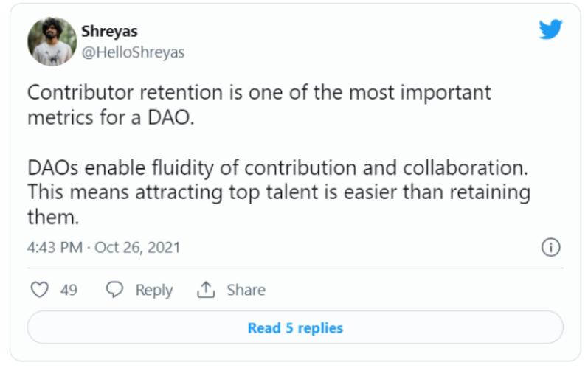Click the Share text label
Viewport: 588px width, 368px height.
[x=246, y=290]
